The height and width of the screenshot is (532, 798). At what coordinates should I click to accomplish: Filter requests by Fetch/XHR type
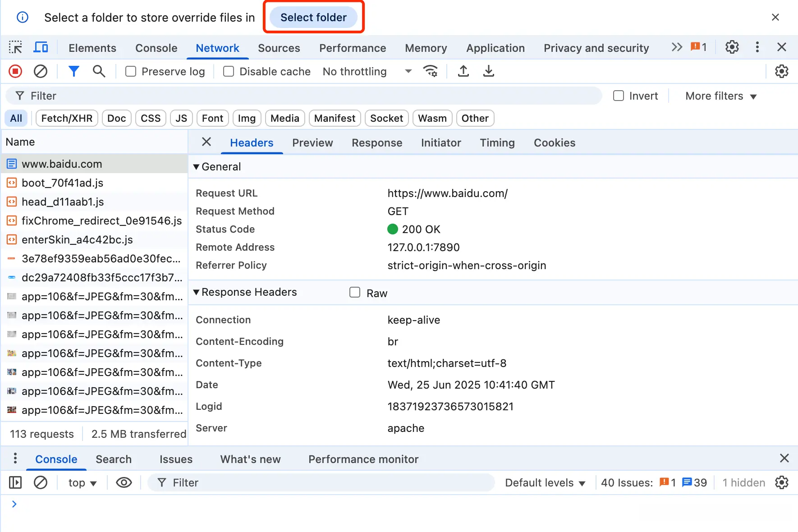[67, 119]
